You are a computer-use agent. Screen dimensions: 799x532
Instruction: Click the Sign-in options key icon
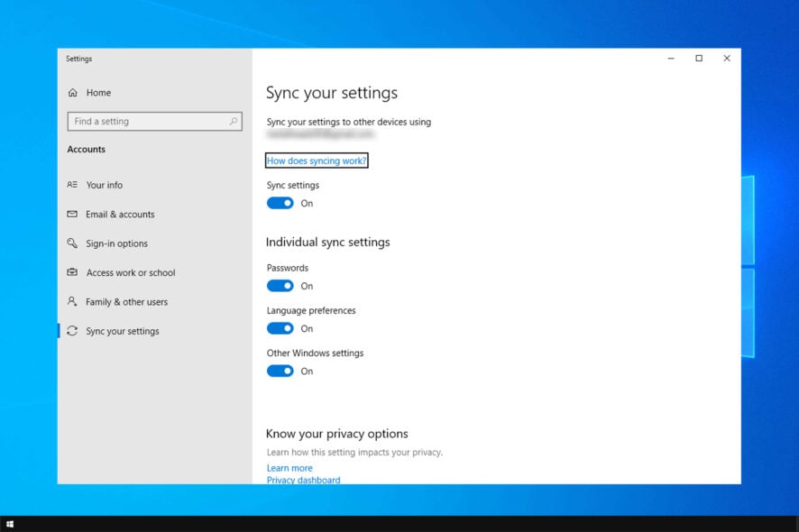(72, 243)
